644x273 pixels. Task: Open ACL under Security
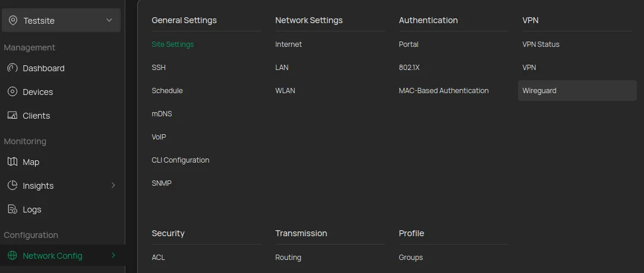click(x=158, y=258)
